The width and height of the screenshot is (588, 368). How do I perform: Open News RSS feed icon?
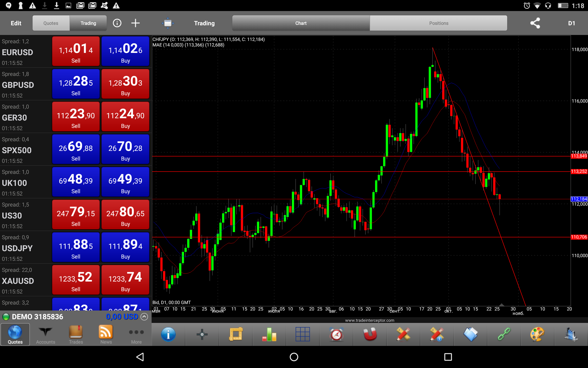coord(106,335)
